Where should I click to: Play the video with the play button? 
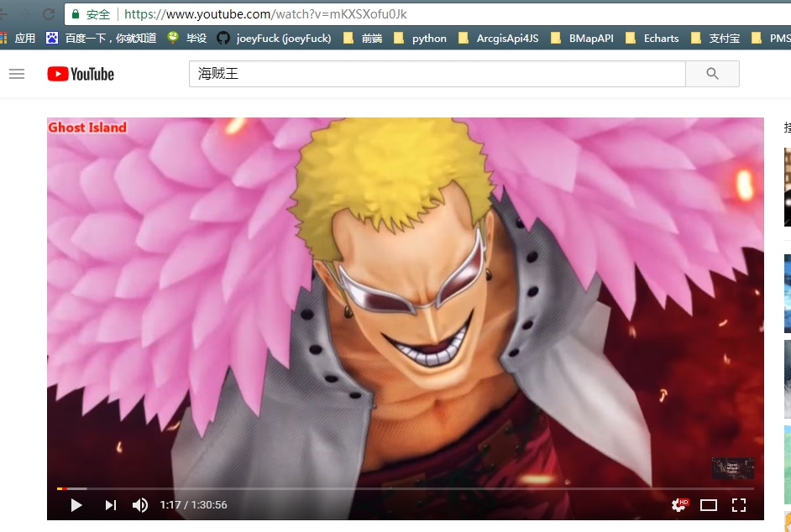coord(76,504)
